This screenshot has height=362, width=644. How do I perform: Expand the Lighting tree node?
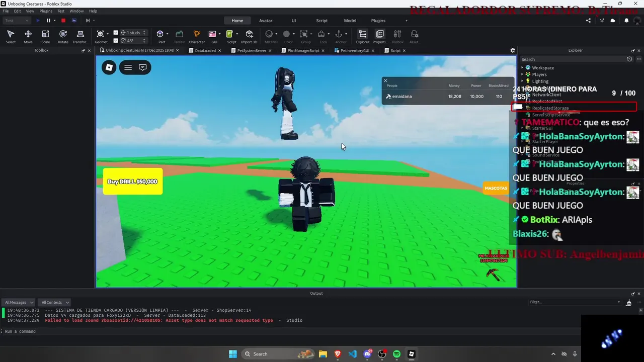click(522, 81)
